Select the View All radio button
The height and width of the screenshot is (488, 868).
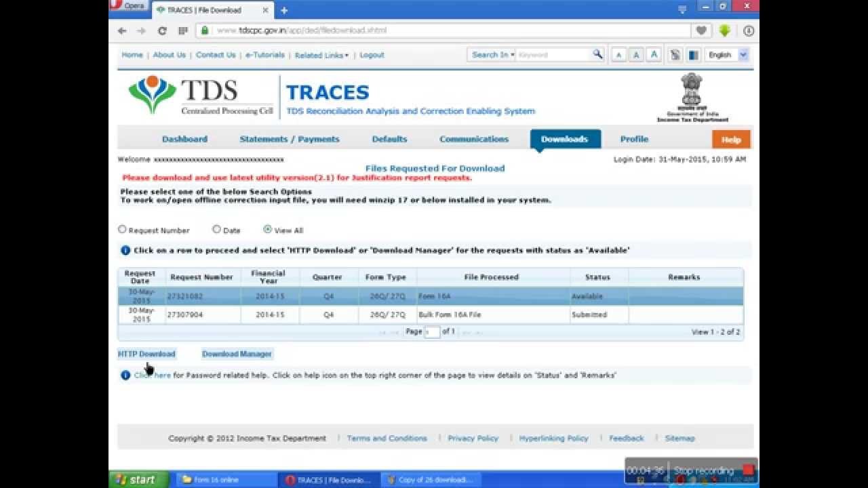[267, 229]
